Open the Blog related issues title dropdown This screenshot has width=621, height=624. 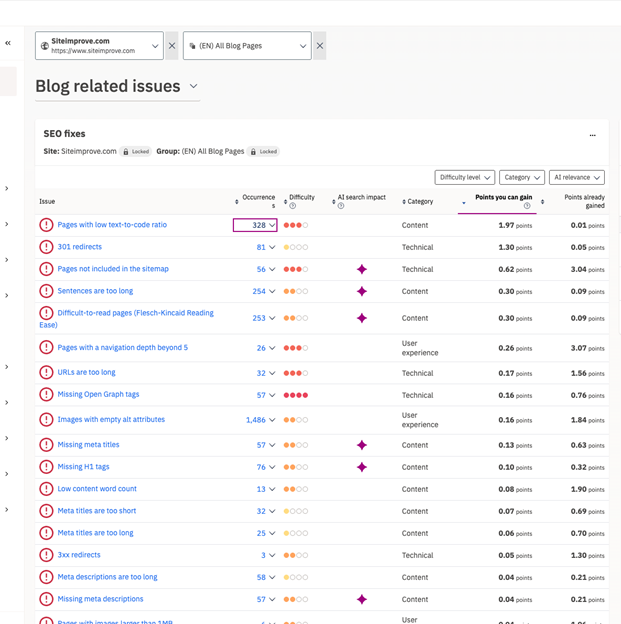coord(194,86)
